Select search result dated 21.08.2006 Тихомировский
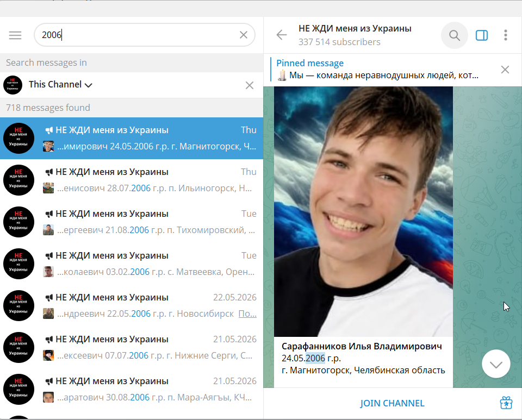The height and width of the screenshot is (420, 522). pyautogui.click(x=132, y=222)
